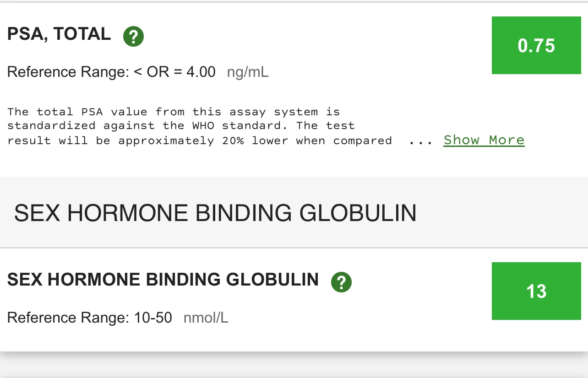Select the bold SEX HORMONE BINDING GLOBULIN test name

pyautogui.click(x=163, y=280)
